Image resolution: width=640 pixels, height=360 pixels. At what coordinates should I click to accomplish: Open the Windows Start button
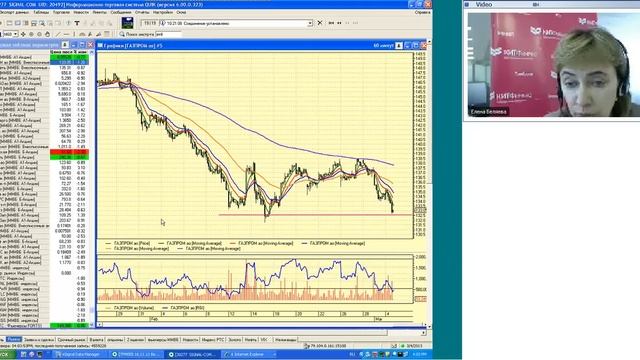pos(7,354)
